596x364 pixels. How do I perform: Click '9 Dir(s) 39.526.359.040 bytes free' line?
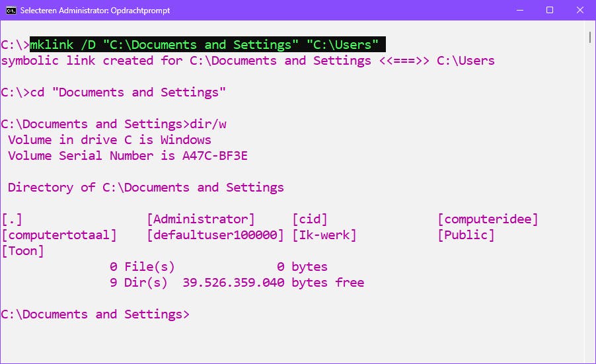pos(237,283)
